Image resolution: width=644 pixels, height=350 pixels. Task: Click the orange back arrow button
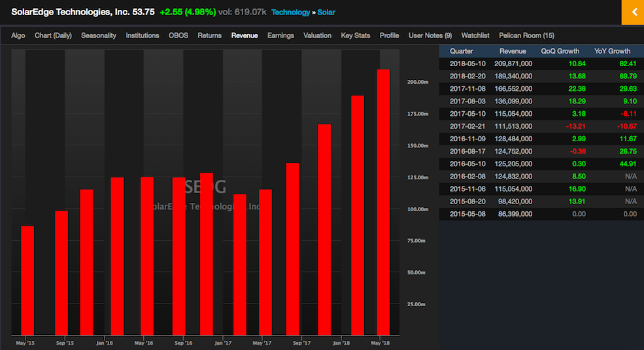(x=633, y=12)
